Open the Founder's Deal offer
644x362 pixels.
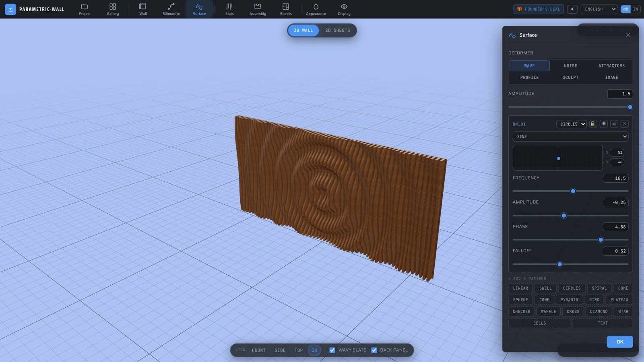[539, 9]
